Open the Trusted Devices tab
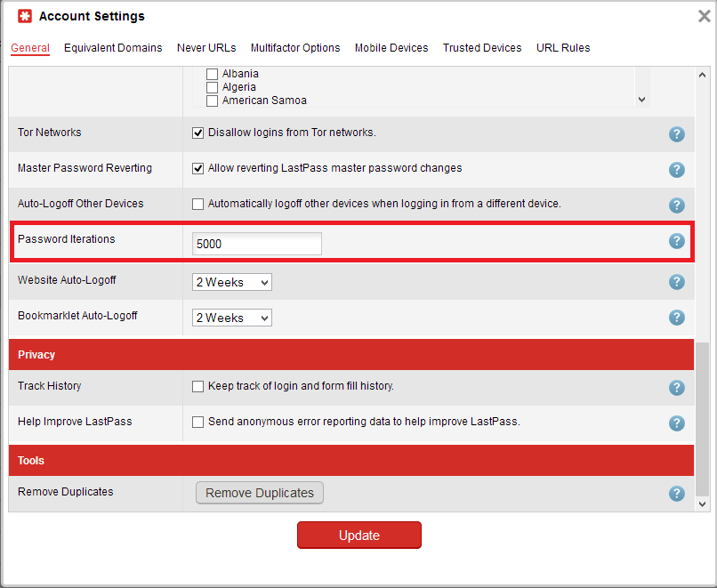717x588 pixels. (482, 48)
